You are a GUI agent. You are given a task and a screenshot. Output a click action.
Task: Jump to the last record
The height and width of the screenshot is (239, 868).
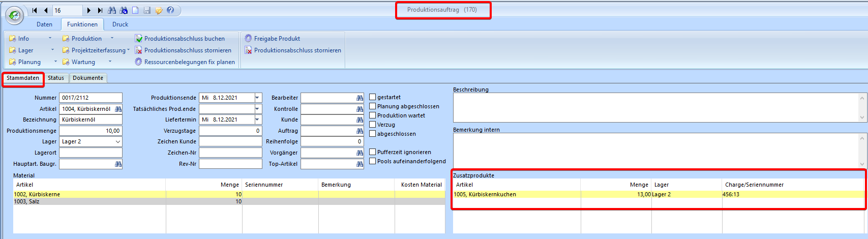click(x=100, y=10)
